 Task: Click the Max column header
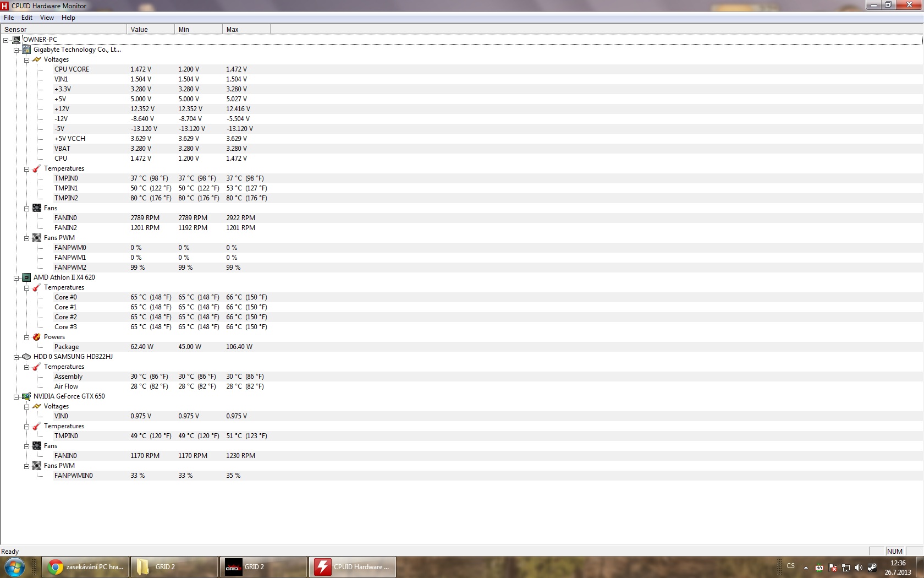tap(246, 29)
